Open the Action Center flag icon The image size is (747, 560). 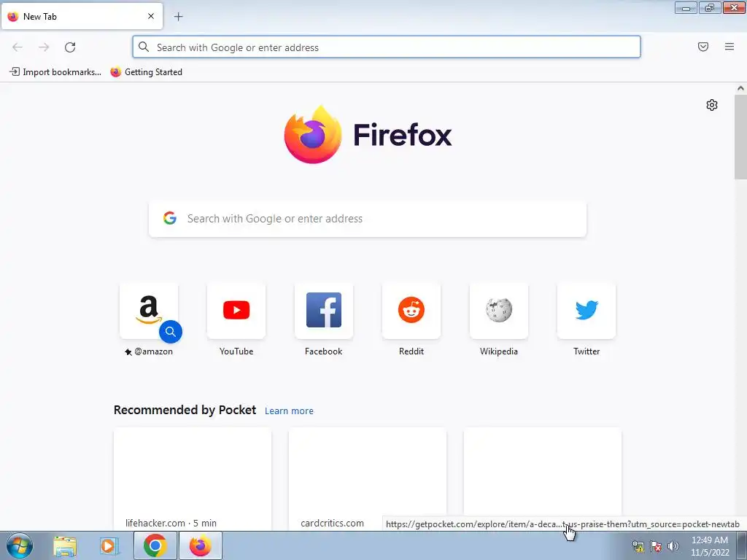pos(656,545)
